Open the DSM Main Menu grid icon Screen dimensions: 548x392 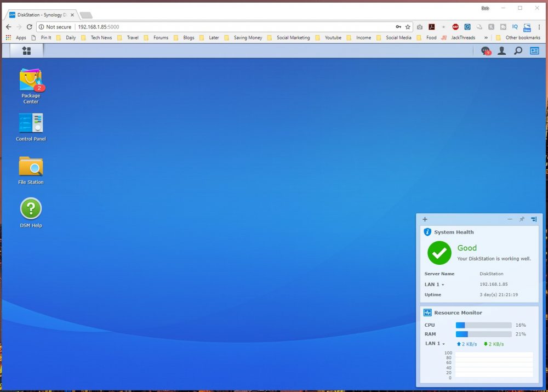tap(26, 50)
